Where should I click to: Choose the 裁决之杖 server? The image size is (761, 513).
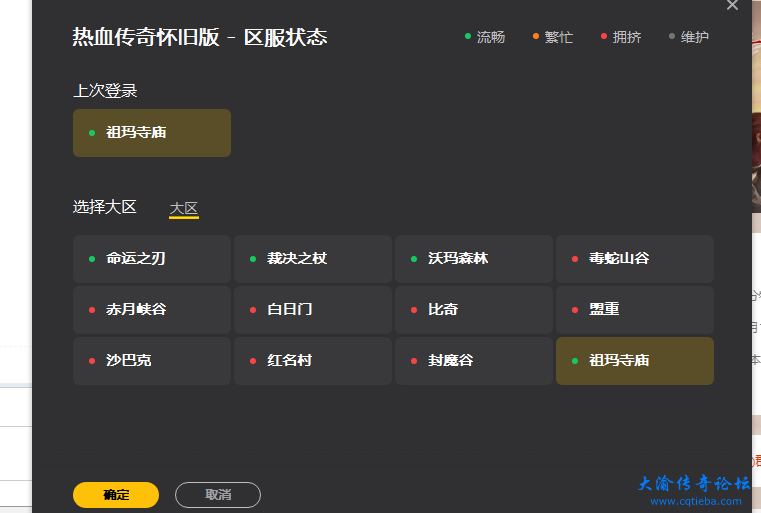pyautogui.click(x=313, y=259)
